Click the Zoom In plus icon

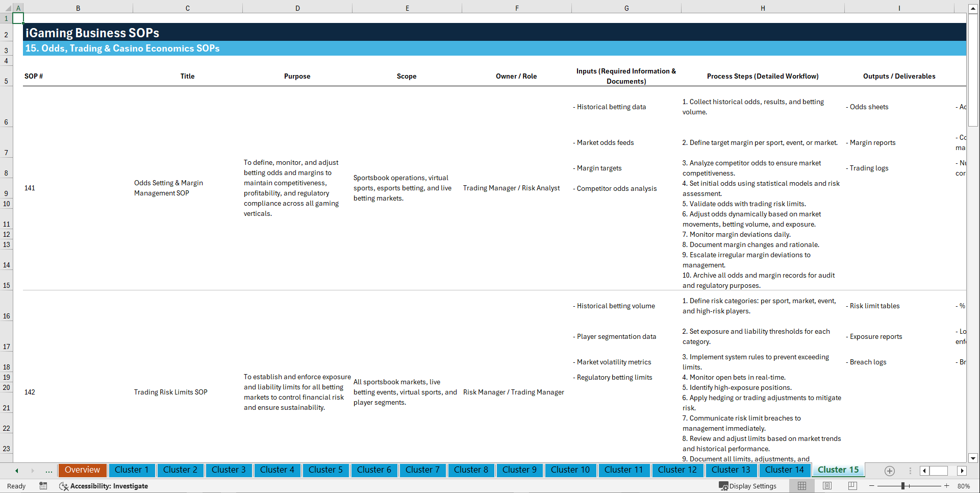tap(947, 486)
